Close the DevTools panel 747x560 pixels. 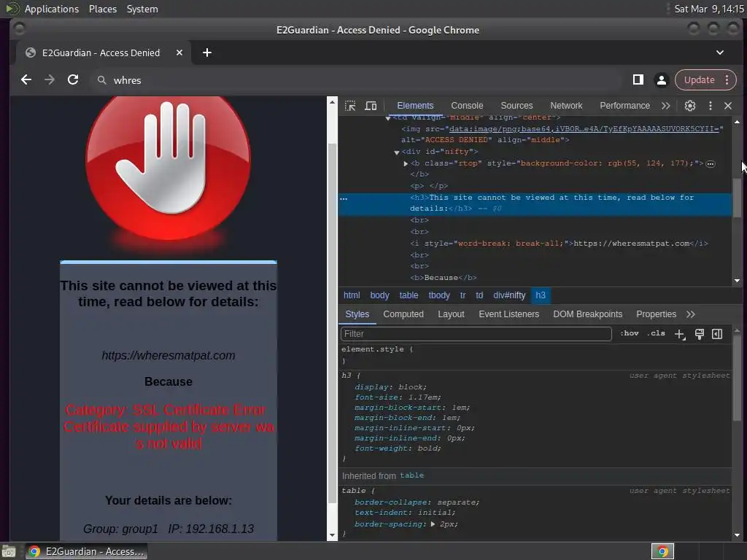pos(728,106)
